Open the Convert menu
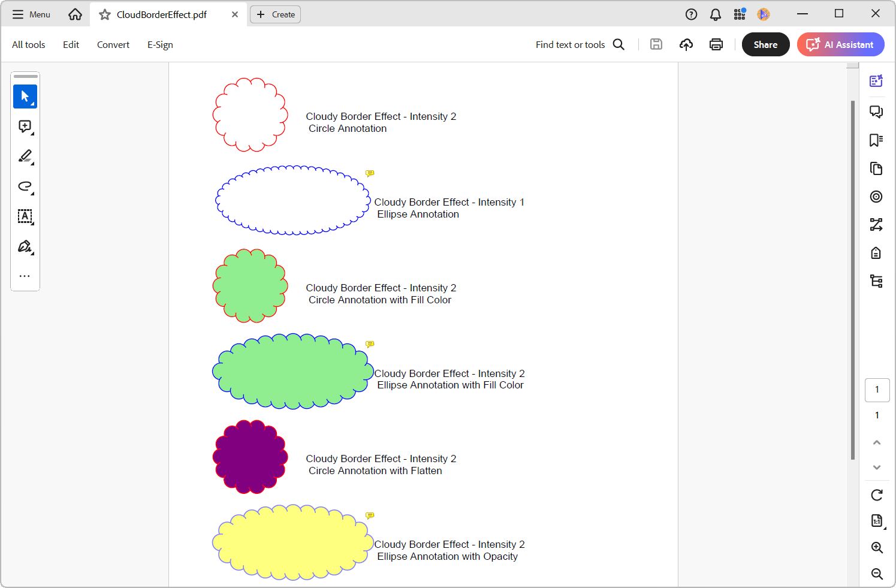The image size is (896, 588). (113, 44)
